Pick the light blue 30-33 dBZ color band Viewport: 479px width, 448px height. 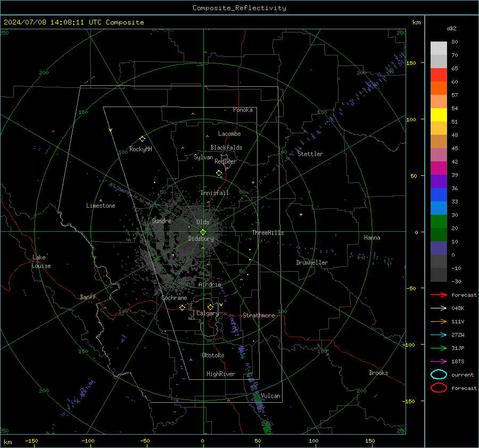pyautogui.click(x=439, y=208)
